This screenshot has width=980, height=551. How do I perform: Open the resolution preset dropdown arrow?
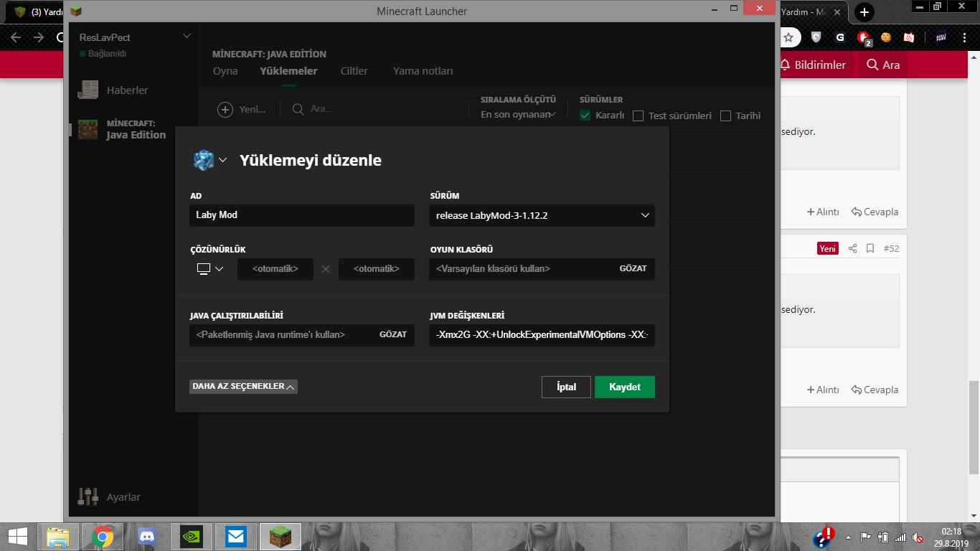click(x=220, y=269)
